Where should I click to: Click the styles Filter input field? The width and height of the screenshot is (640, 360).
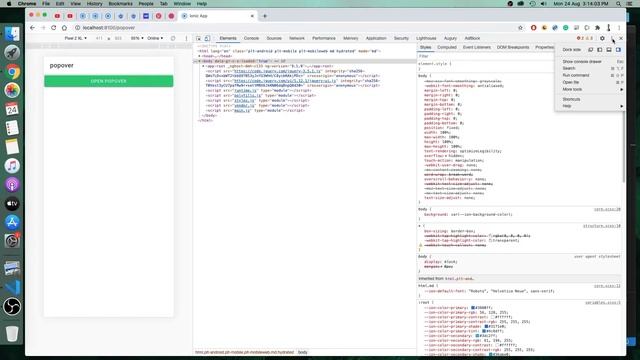[486, 56]
